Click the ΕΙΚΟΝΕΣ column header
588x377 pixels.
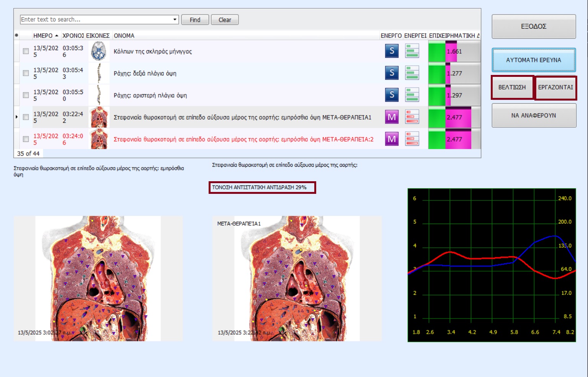pyautogui.click(x=98, y=36)
